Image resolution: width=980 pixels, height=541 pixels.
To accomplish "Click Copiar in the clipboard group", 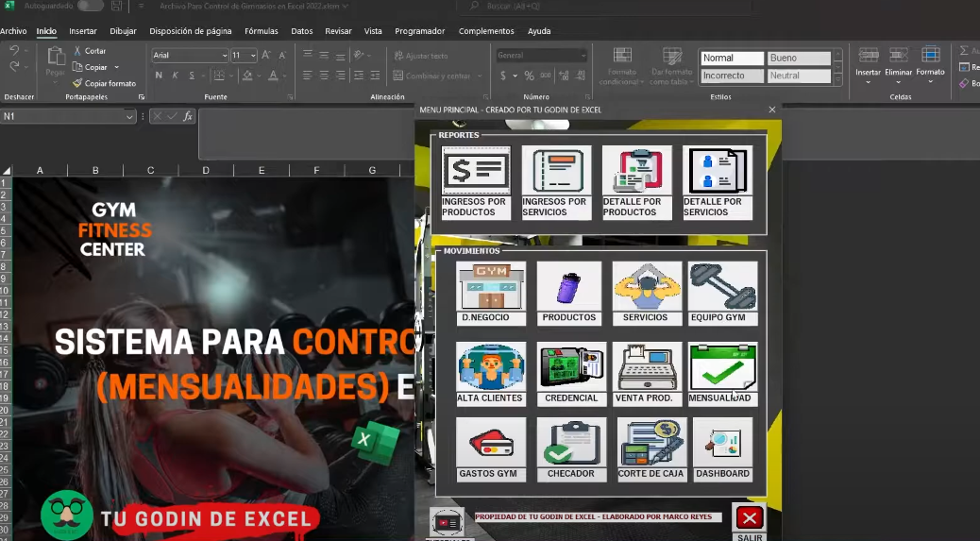I will coord(90,67).
